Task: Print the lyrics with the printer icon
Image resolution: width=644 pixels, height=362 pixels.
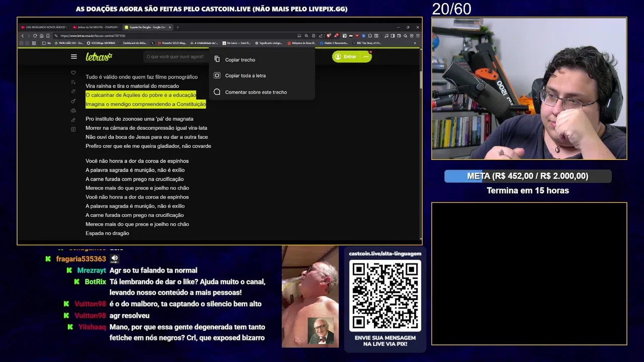Action: coord(73,111)
